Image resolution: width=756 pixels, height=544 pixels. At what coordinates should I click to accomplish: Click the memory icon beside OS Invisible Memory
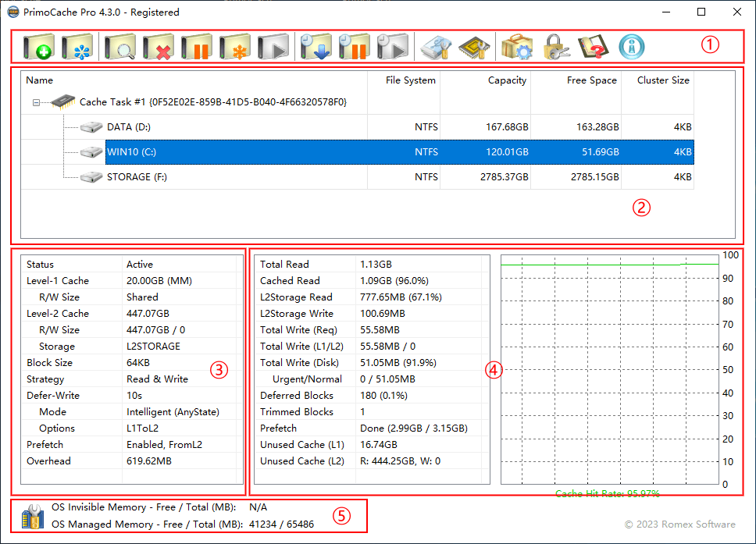tap(33, 516)
